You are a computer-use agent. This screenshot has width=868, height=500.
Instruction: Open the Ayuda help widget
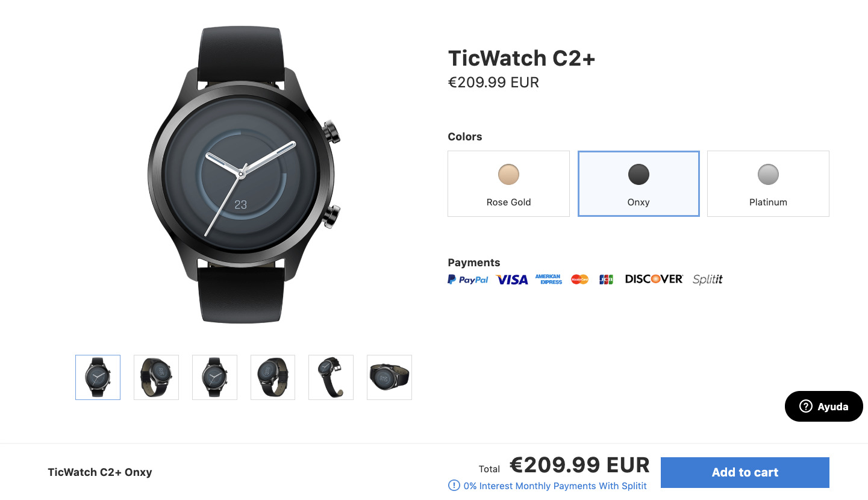pos(823,407)
